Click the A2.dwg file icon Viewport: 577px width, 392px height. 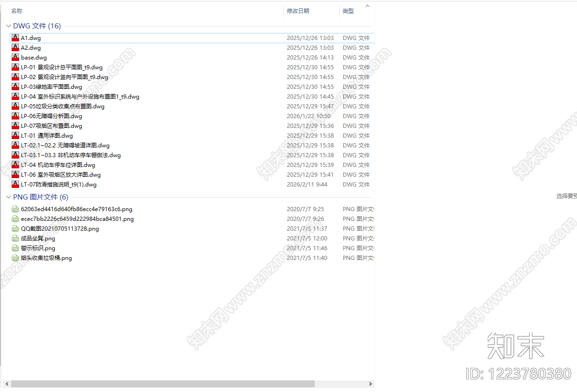click(15, 48)
